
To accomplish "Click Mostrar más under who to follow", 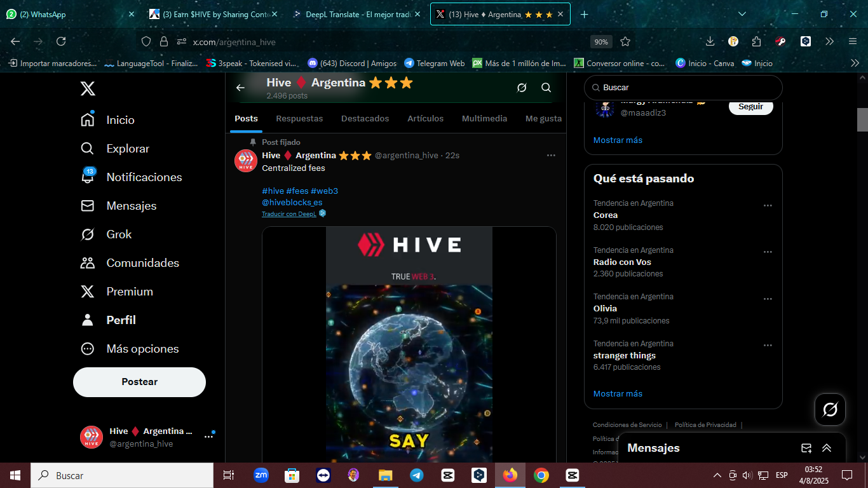I will point(618,140).
